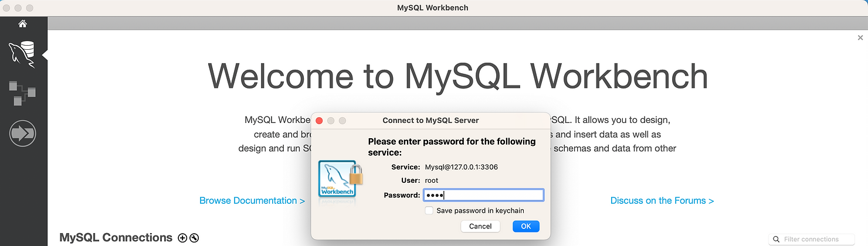Enable Save password in keychain

coord(429,211)
